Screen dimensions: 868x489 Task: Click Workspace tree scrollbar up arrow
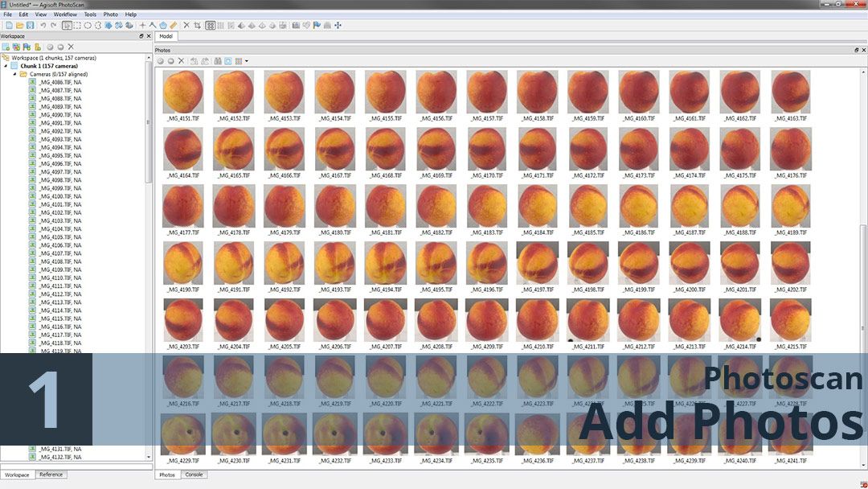click(x=149, y=58)
